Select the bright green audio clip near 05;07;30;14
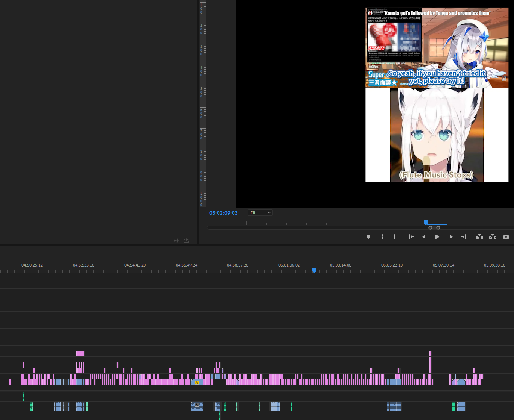Screen dimensions: 514x420 coord(453,406)
